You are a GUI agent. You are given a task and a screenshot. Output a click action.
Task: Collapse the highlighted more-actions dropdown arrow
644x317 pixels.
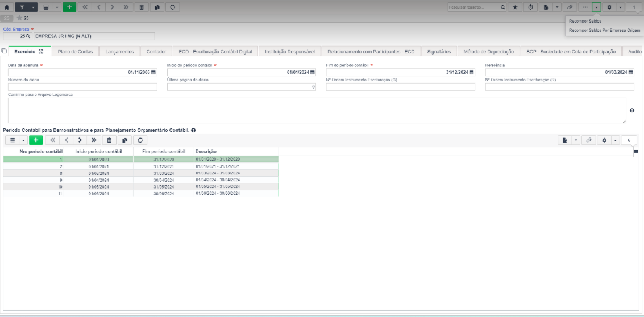(x=596, y=7)
